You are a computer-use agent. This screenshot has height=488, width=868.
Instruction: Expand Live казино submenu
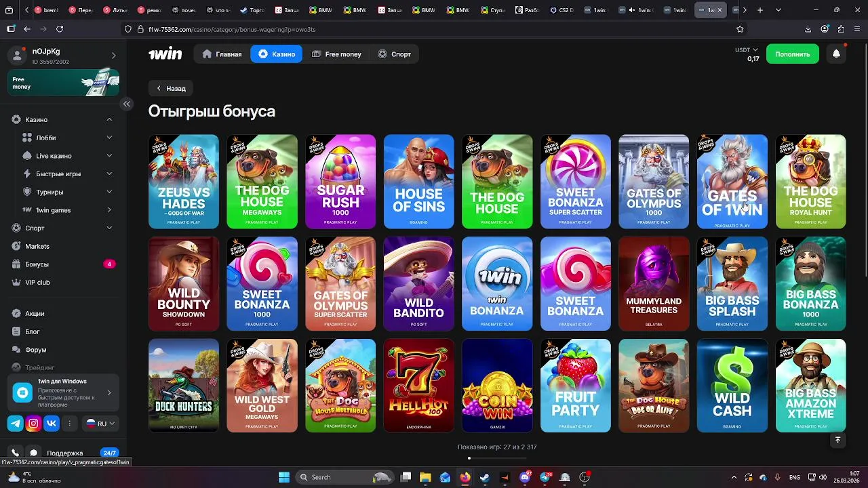109,156
